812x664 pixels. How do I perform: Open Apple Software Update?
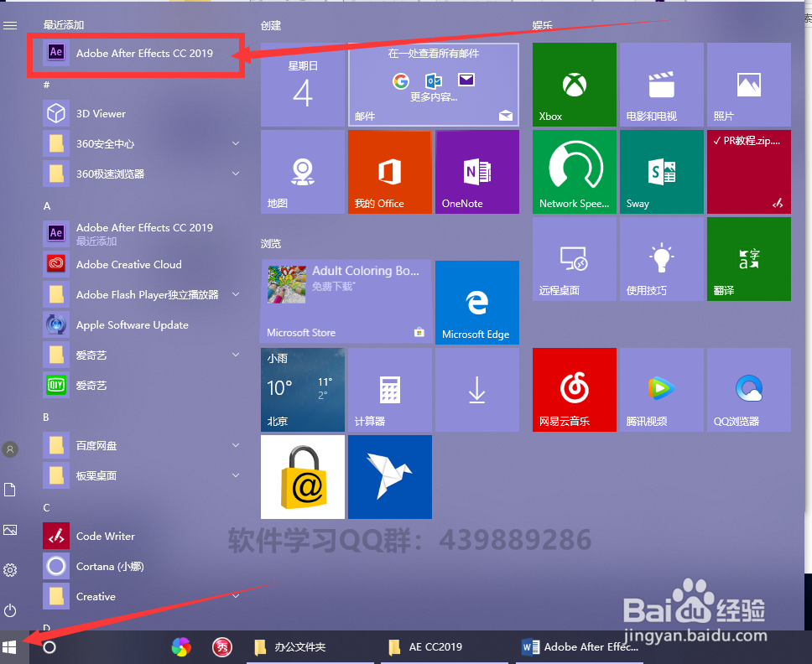click(x=142, y=325)
